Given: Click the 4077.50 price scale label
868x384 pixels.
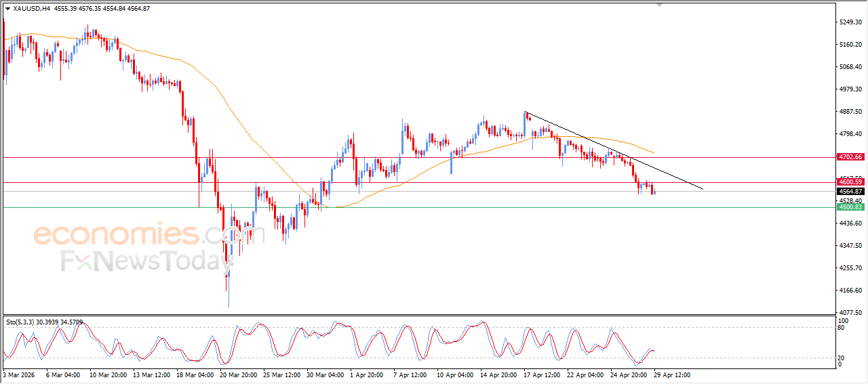Looking at the screenshot, I should pos(850,313).
